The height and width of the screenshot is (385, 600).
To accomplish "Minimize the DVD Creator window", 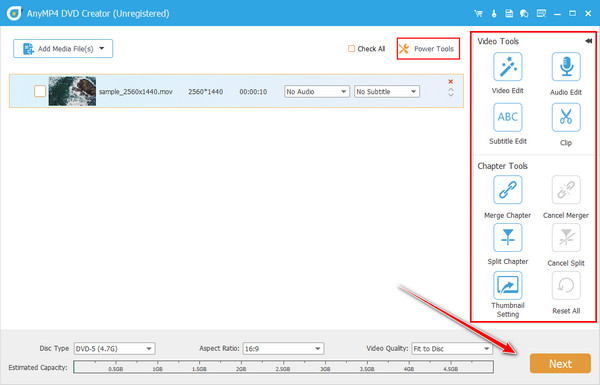I will click(x=557, y=14).
